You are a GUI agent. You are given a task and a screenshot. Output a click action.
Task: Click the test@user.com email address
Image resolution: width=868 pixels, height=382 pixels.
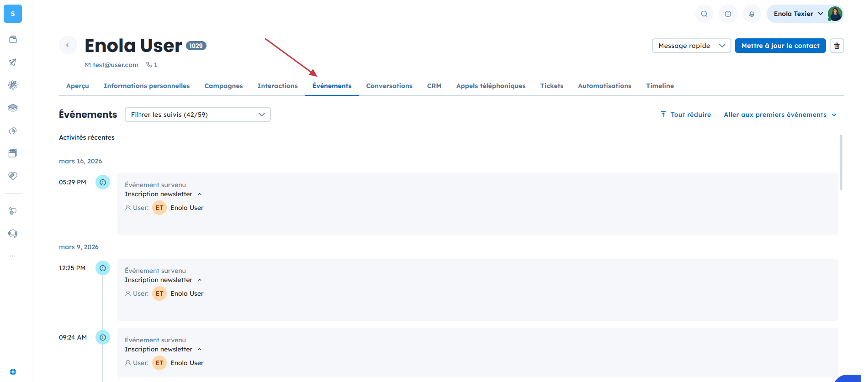pyautogui.click(x=116, y=65)
